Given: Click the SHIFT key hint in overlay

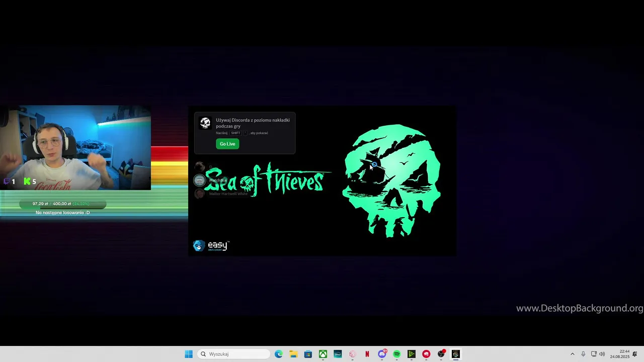Looking at the screenshot, I should pyautogui.click(x=235, y=133).
